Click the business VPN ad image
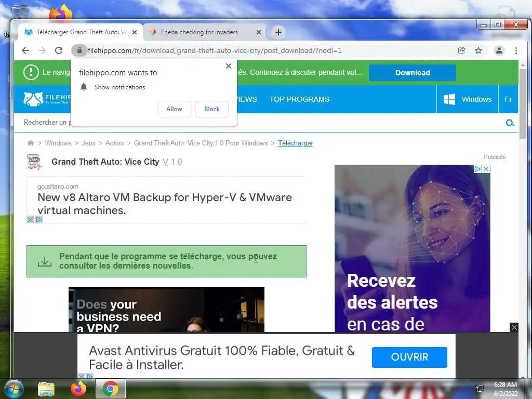The width and height of the screenshot is (532, 399). coord(166,310)
